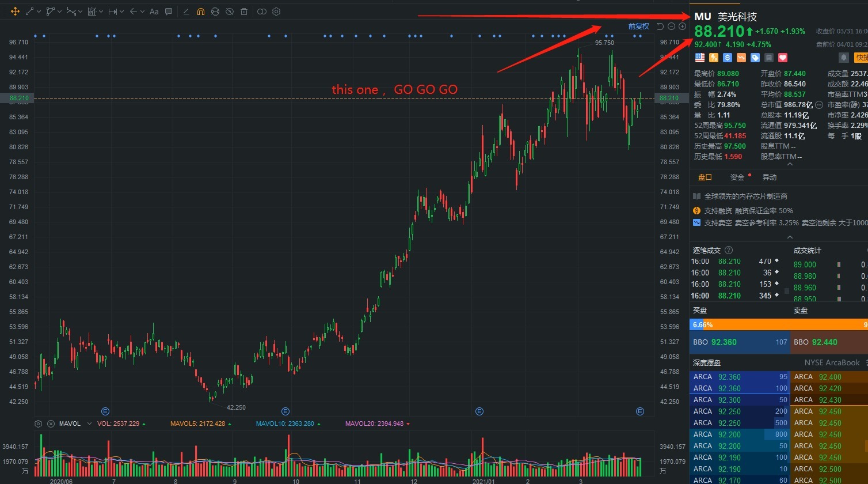The image size is (868, 484).
Task: Click the bell price alert icon
Action: pyautogui.click(x=844, y=58)
